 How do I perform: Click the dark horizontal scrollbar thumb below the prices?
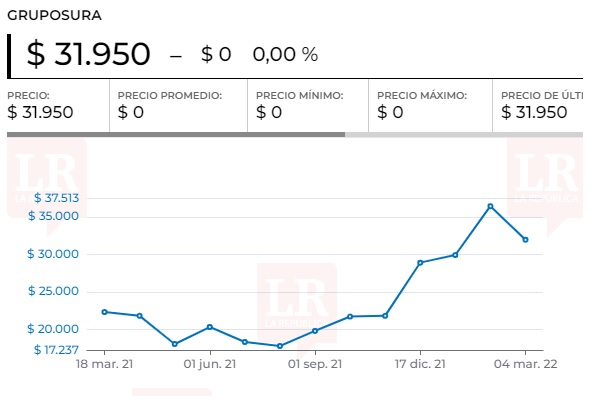[175, 134]
